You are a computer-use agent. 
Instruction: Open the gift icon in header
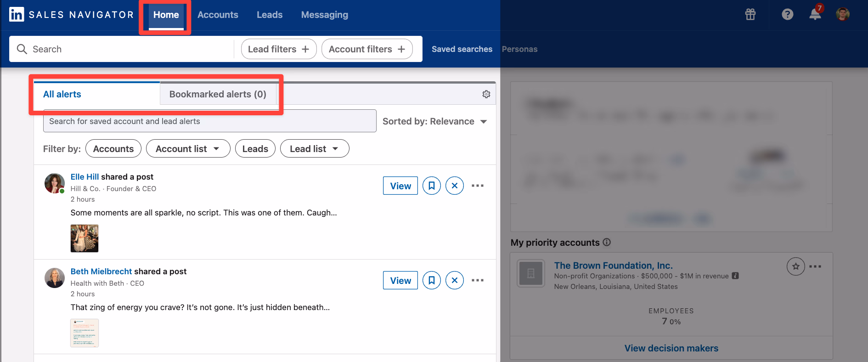(750, 14)
